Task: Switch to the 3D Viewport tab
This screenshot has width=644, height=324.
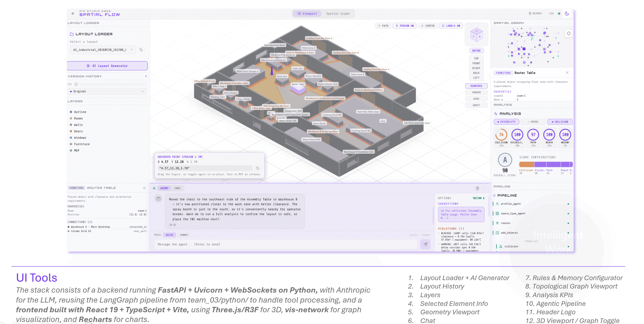Action: pyautogui.click(x=307, y=14)
